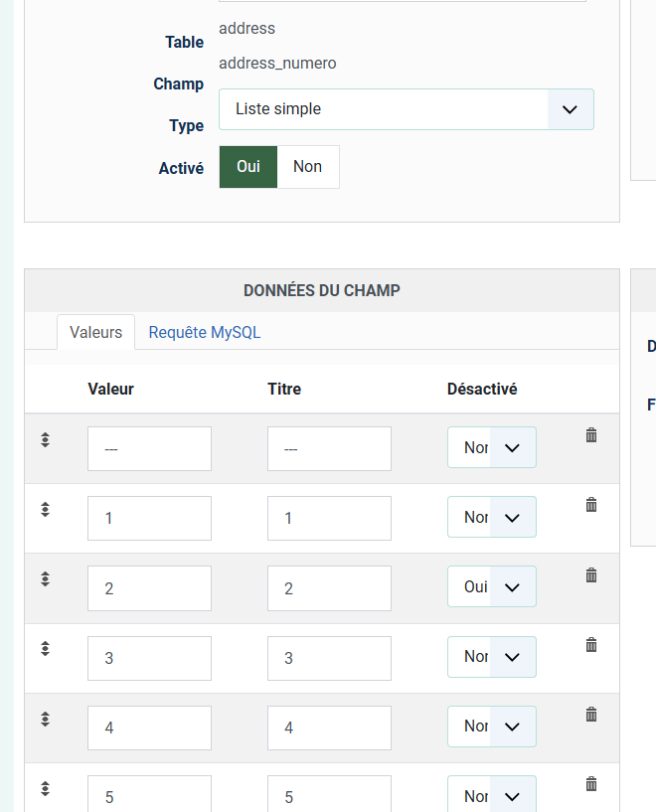Delete the '---' placeholder row
656x812 pixels.
tap(591, 435)
